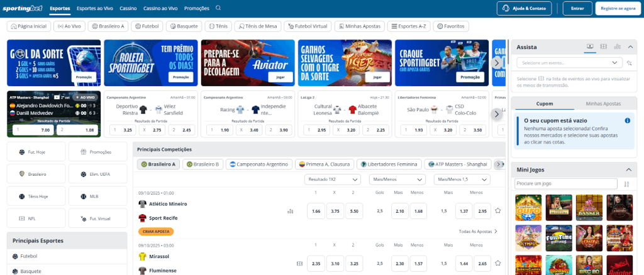This screenshot has height=275, width=644.
Task: Open Fut. Virtual quick link tile
Action: point(97,218)
